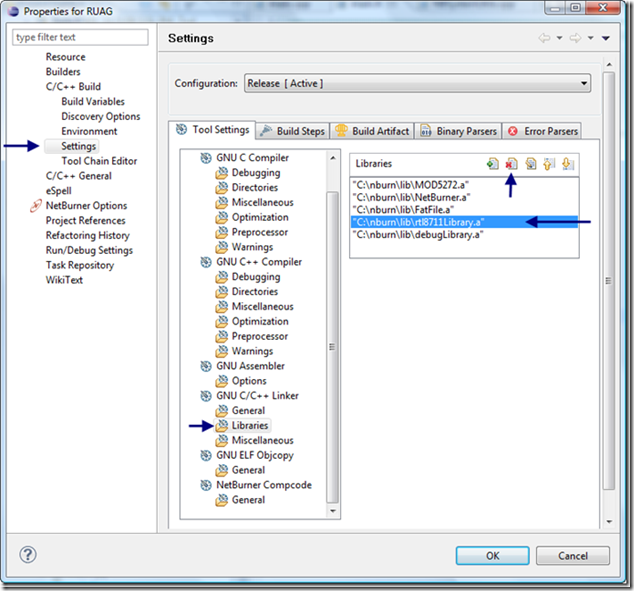Select the rtl8711Library.a library entry

click(x=464, y=222)
